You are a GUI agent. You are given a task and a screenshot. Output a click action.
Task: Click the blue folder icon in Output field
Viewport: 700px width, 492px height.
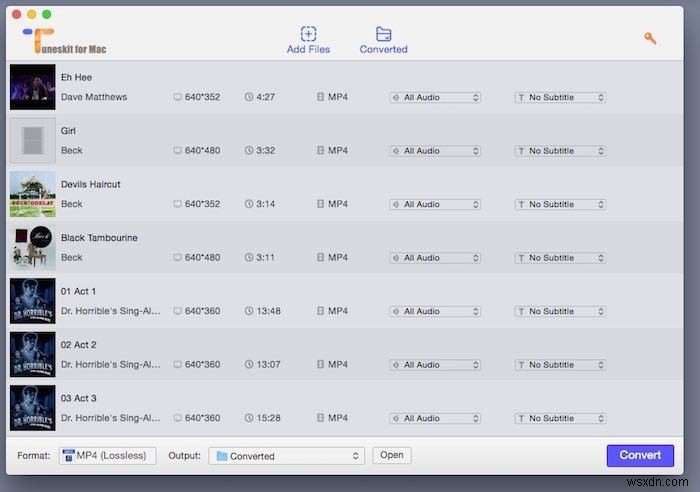pos(222,456)
